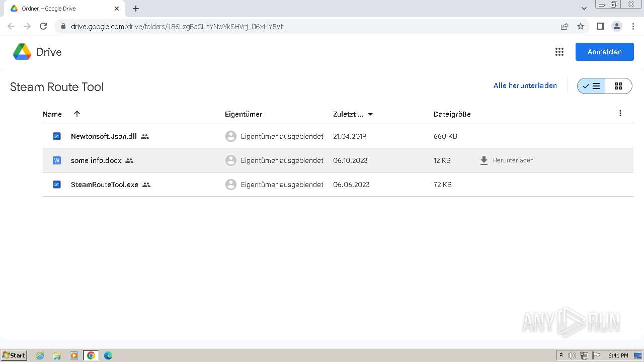Open the three-dot more options menu

click(620, 113)
